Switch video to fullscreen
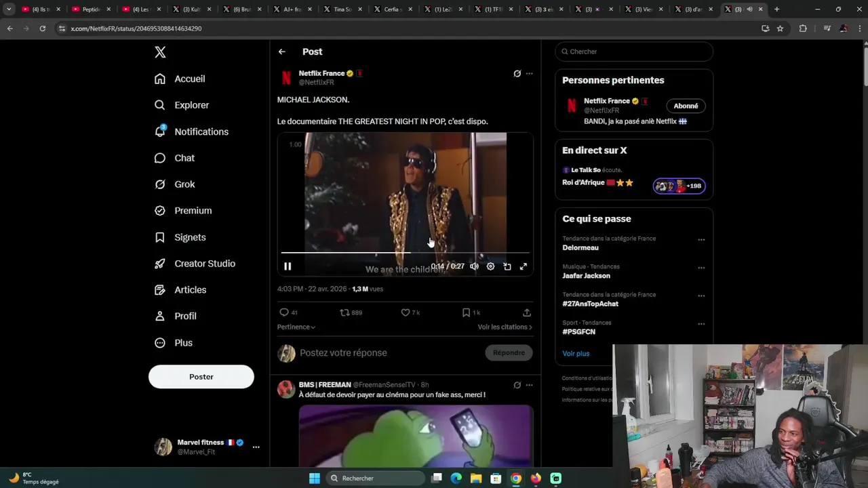This screenshot has height=488, width=868. [524, 266]
